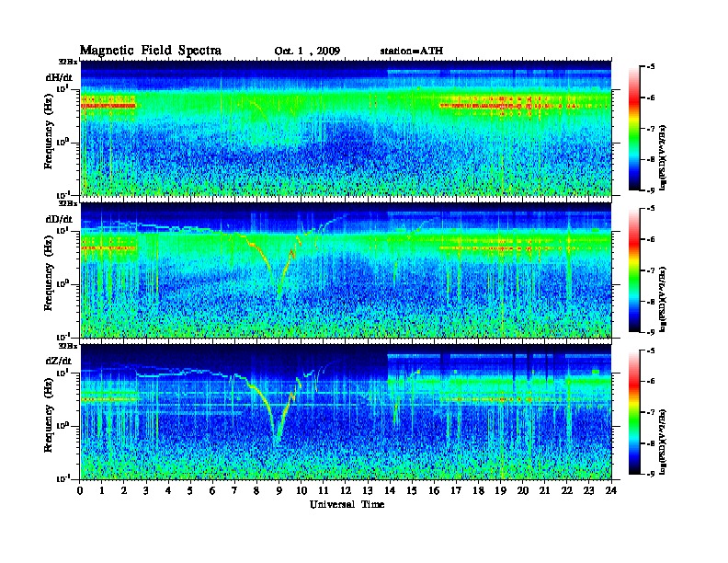This screenshot has width=728, height=563.
Task: Click hour tick label "20" on time axis
Action: (523, 491)
